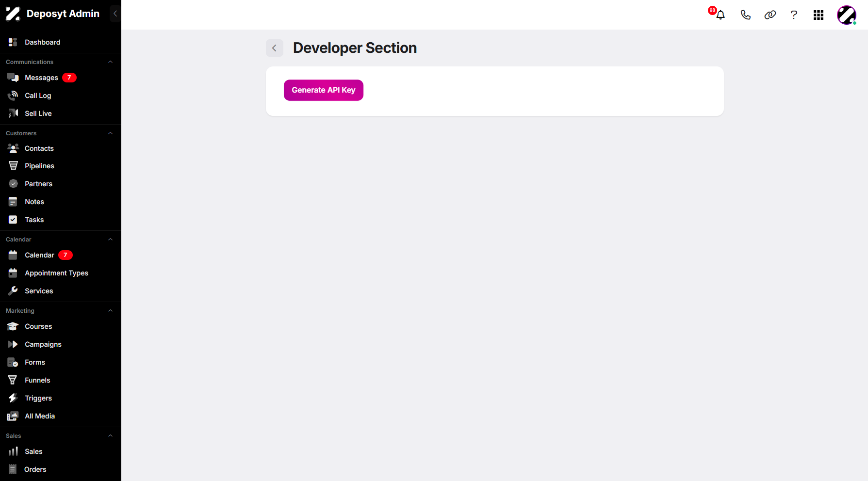Collapse the Calendar section chevron
The width and height of the screenshot is (868, 481).
coord(110,240)
